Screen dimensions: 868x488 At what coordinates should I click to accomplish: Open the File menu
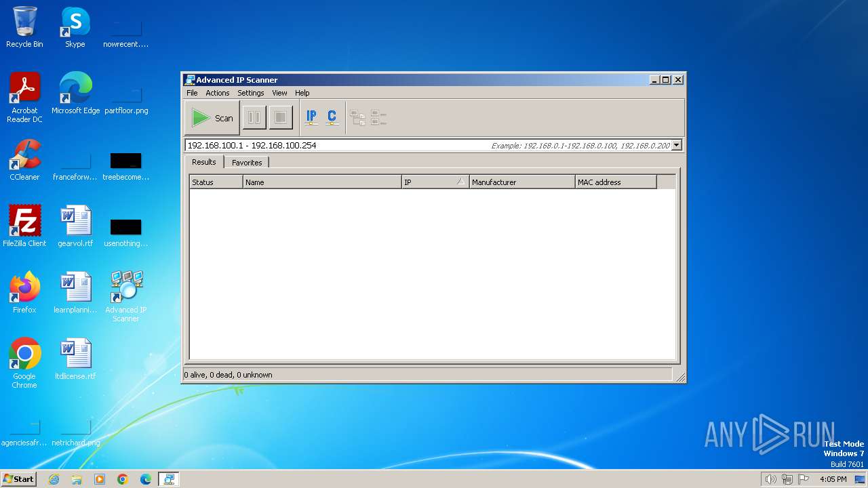pos(192,93)
